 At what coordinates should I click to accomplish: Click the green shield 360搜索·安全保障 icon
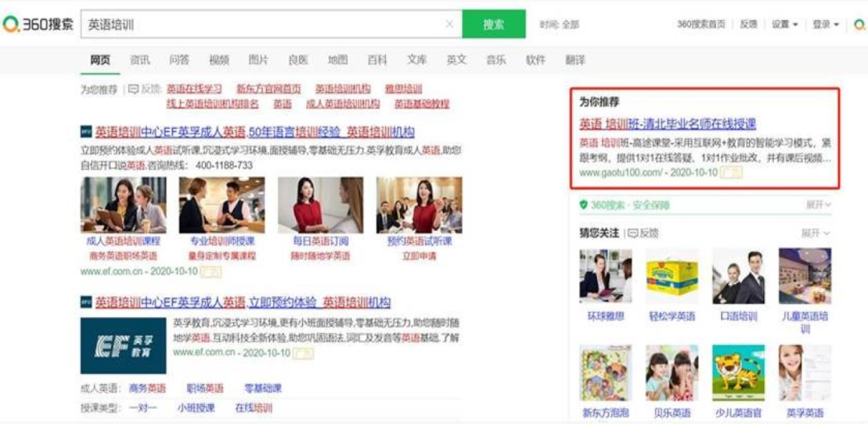[x=583, y=205]
